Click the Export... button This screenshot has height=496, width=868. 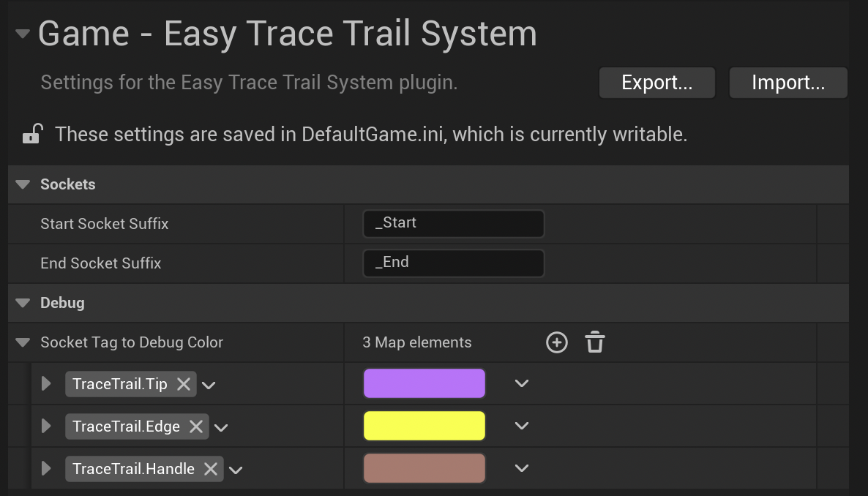656,83
